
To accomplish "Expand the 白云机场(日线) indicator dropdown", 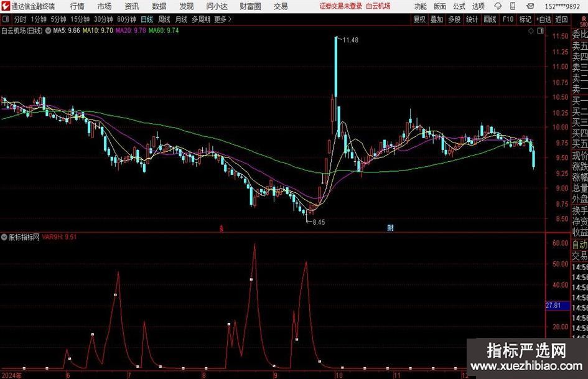I will coord(48,30).
